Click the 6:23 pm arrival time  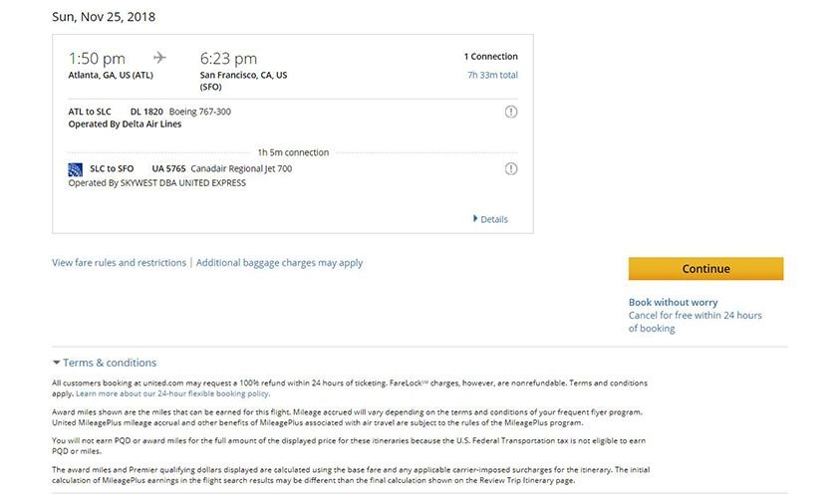click(228, 59)
